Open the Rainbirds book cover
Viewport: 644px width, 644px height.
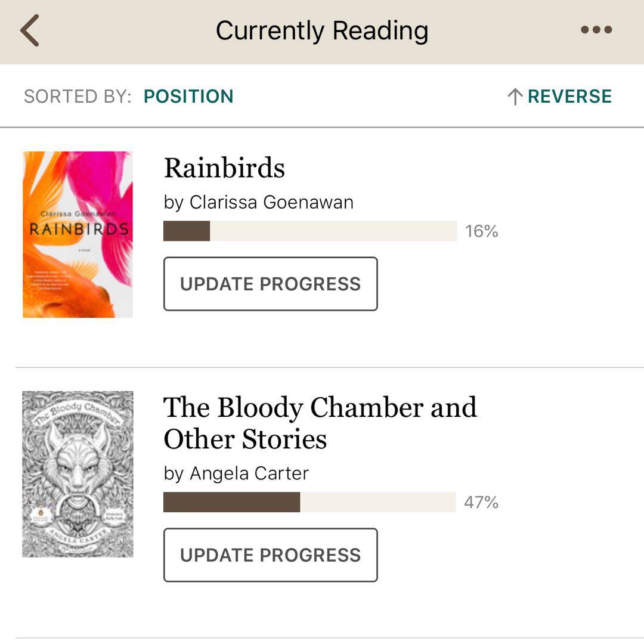[78, 234]
